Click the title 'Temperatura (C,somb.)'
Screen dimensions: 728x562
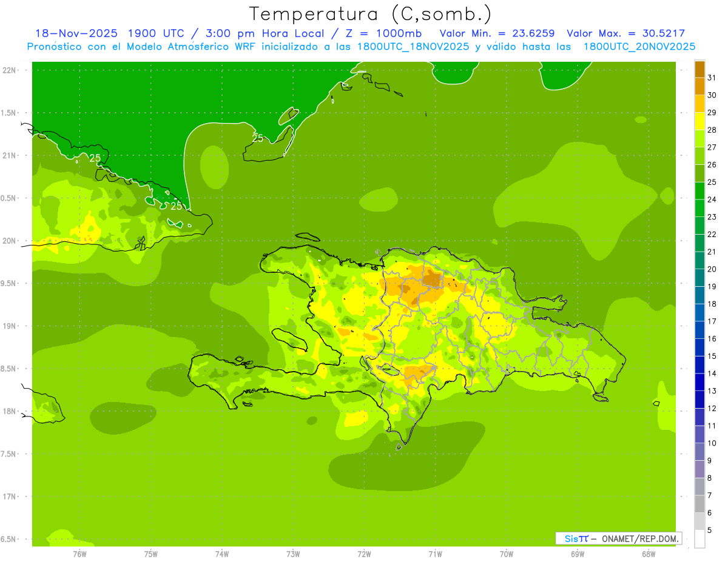point(371,15)
